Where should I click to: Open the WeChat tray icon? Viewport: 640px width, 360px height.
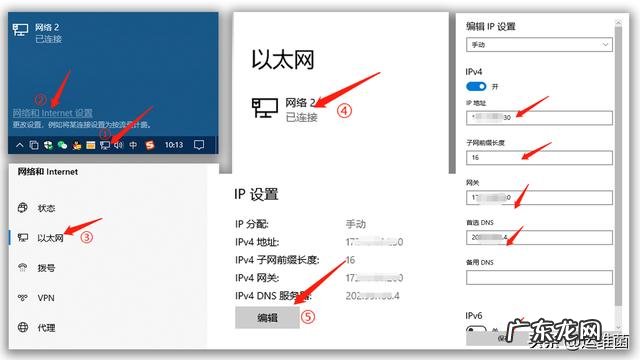[x=62, y=145]
